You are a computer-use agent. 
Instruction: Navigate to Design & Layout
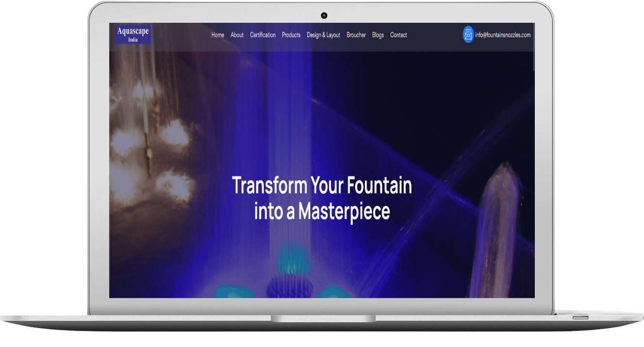click(x=323, y=35)
